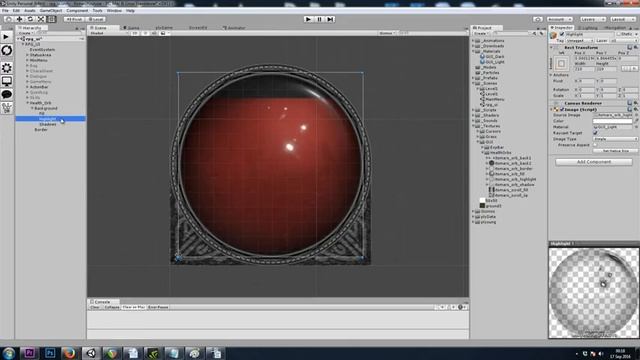Click the cloud services icon
Viewport: 640px width, 360px height.
coord(538,19)
